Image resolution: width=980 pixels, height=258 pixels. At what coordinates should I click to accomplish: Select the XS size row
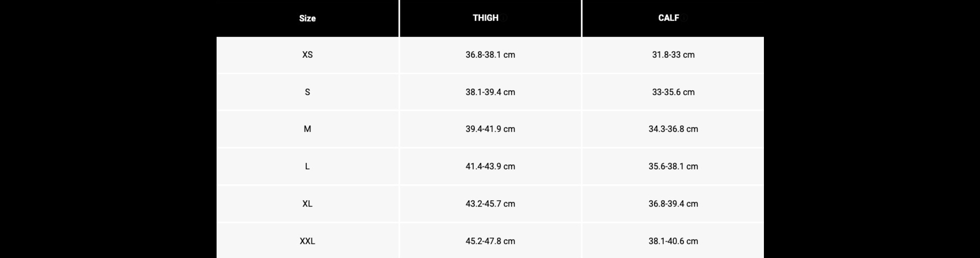tap(490, 55)
